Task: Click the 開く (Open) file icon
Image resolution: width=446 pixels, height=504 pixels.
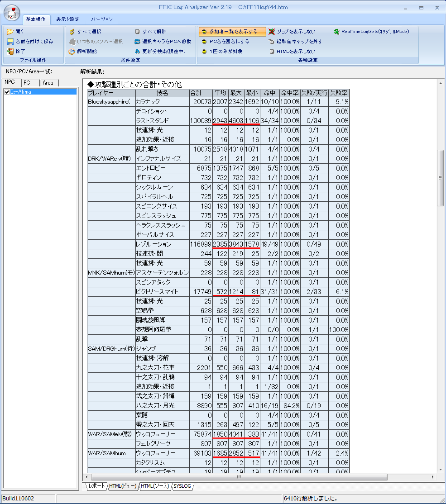Action: [10, 32]
